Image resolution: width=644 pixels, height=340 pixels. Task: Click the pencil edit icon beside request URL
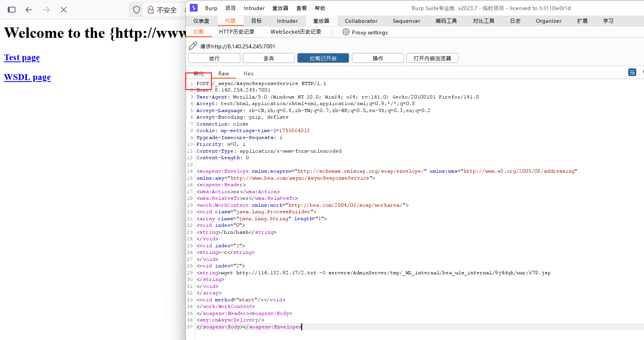(193, 46)
